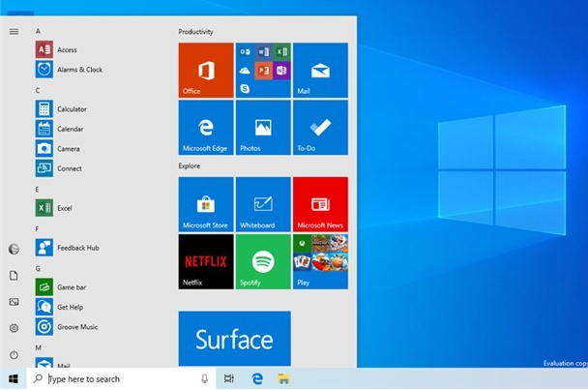Click the letter C group header
The height and width of the screenshot is (390, 588).
(x=38, y=90)
